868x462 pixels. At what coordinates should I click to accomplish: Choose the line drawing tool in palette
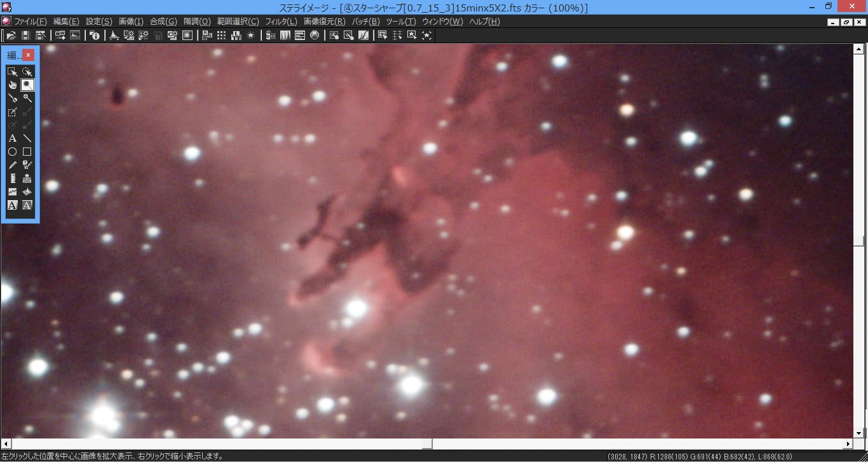(27, 138)
